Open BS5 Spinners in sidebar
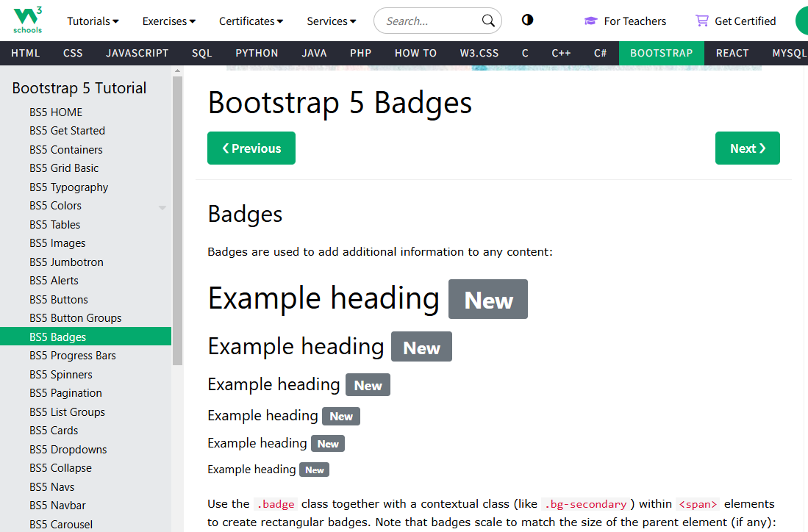 85,375
